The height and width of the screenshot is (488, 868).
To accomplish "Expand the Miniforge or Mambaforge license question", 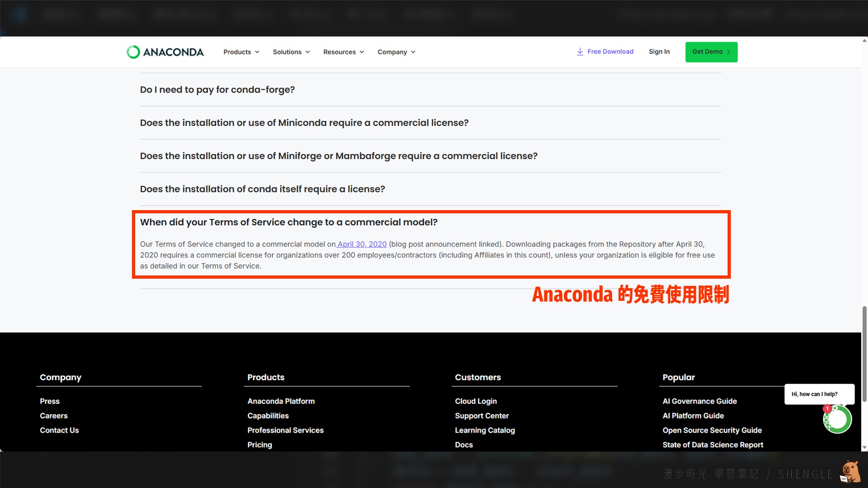I will point(430,156).
